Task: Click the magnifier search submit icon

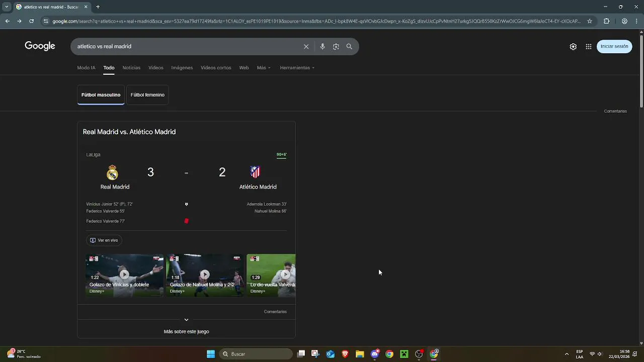Action: point(349,46)
